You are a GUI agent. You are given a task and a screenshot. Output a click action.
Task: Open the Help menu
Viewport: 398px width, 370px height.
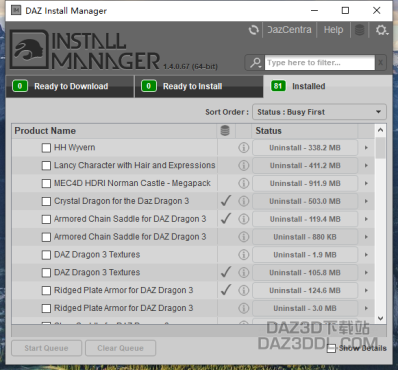[333, 30]
